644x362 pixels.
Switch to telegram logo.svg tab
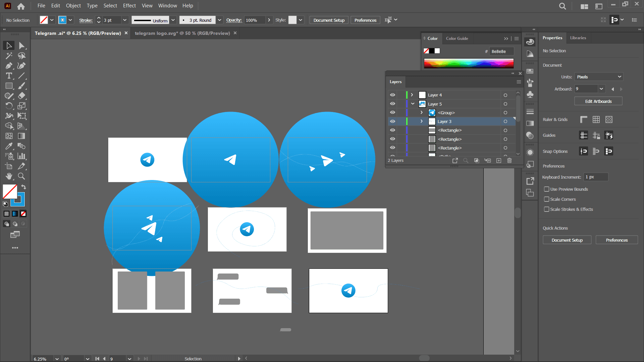tap(182, 33)
